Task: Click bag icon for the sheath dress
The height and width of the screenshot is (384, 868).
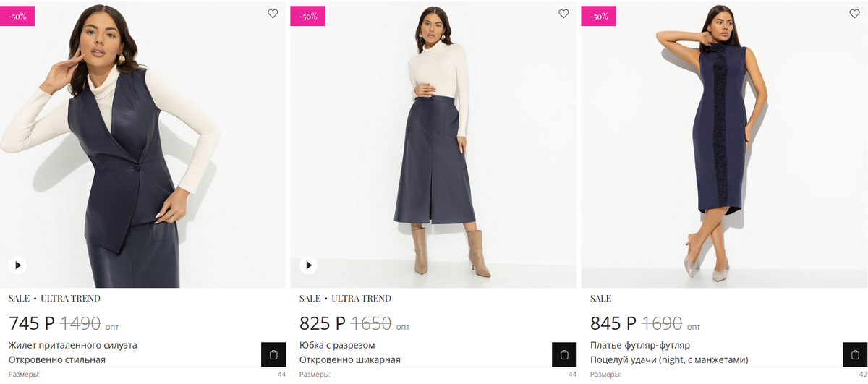Action: click(855, 354)
